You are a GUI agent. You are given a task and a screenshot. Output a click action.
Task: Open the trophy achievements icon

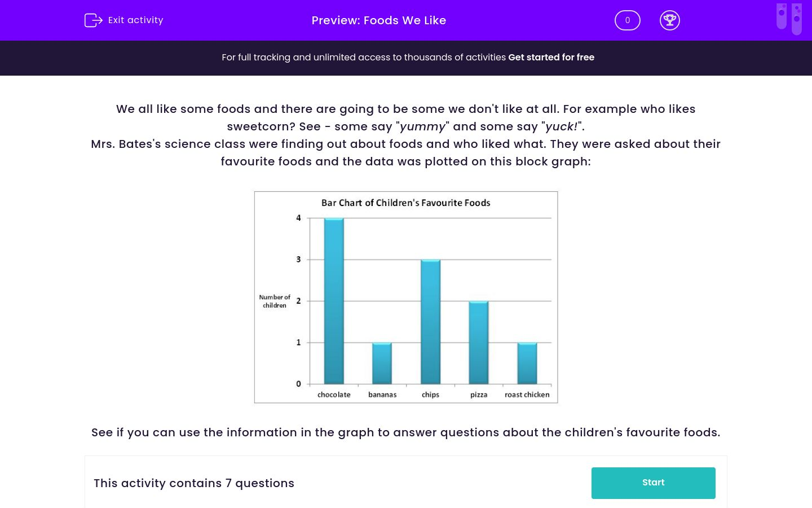pyautogui.click(x=669, y=20)
